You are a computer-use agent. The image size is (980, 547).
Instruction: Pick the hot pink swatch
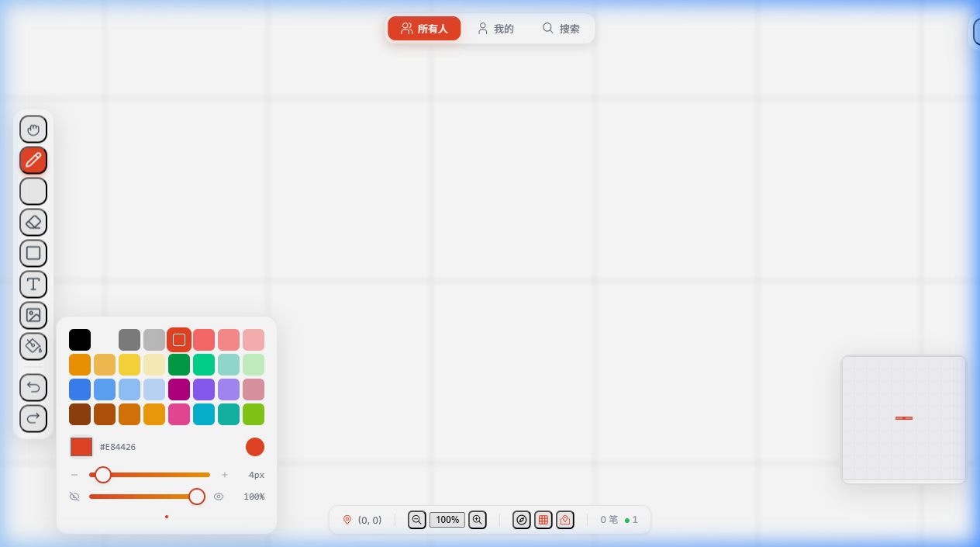pyautogui.click(x=179, y=414)
